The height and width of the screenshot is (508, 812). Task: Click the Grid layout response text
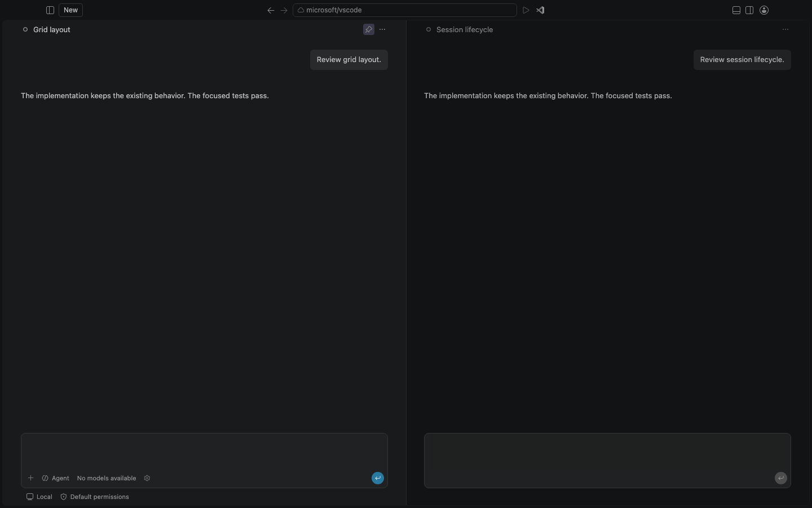click(x=145, y=96)
